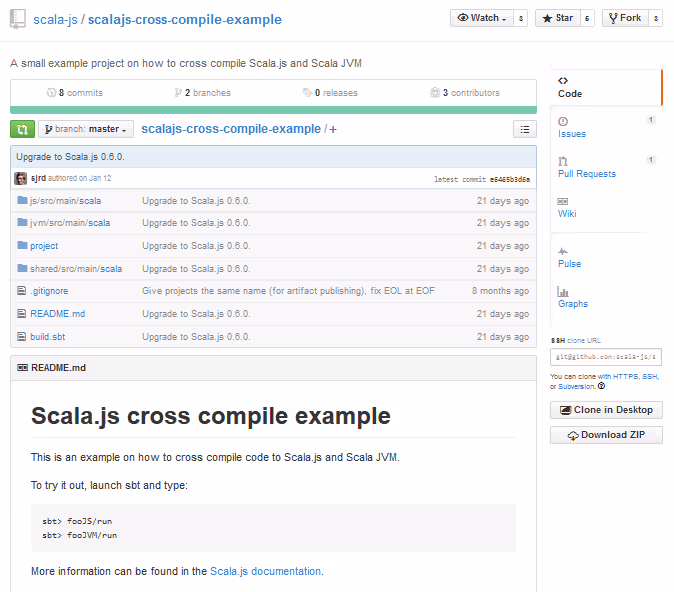Image resolution: width=674 pixels, height=592 pixels.
Task: Click the latest commit hash e6465b3d6a
Action: [x=510, y=179]
